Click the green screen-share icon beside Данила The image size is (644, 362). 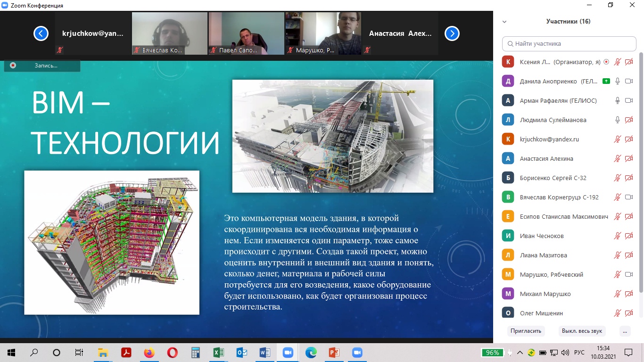606,81
